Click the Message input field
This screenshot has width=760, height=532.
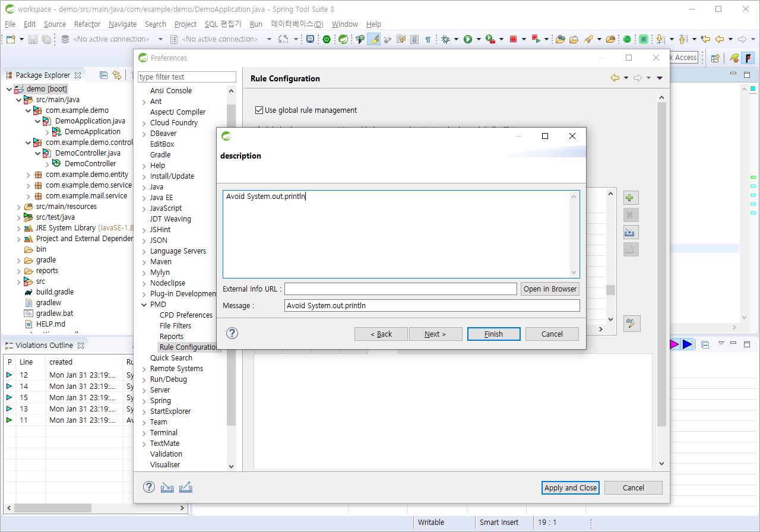tap(432, 305)
